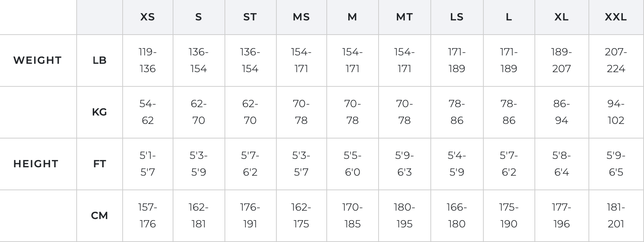Select the ST size column header
This screenshot has height=242, width=644.
click(x=250, y=17)
